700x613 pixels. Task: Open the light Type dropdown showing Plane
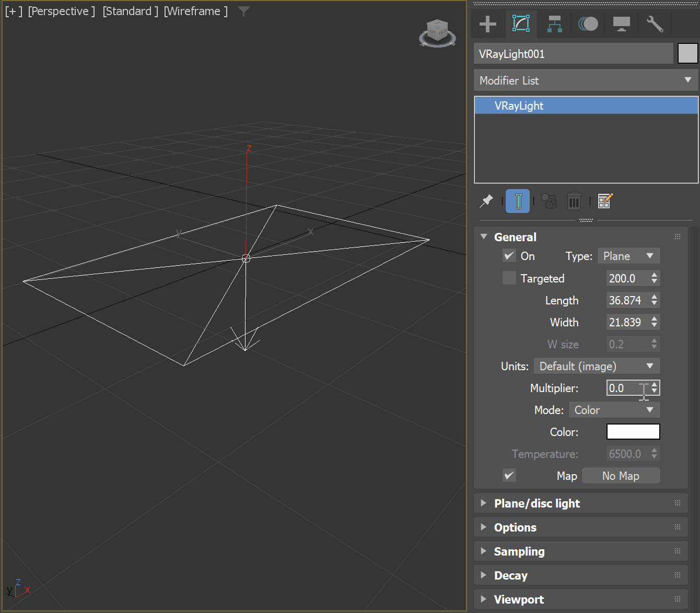tap(628, 255)
